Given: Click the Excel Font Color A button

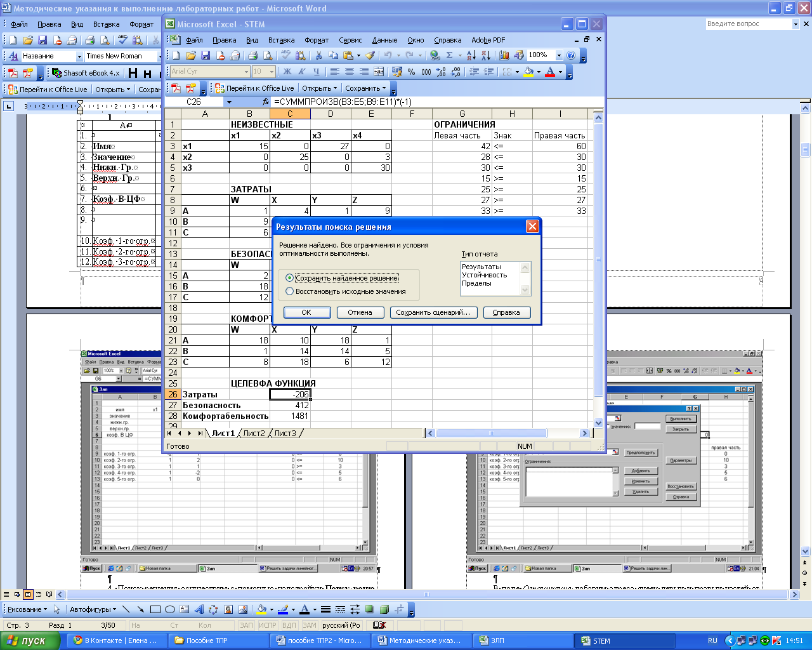Looking at the screenshot, I should 550,72.
